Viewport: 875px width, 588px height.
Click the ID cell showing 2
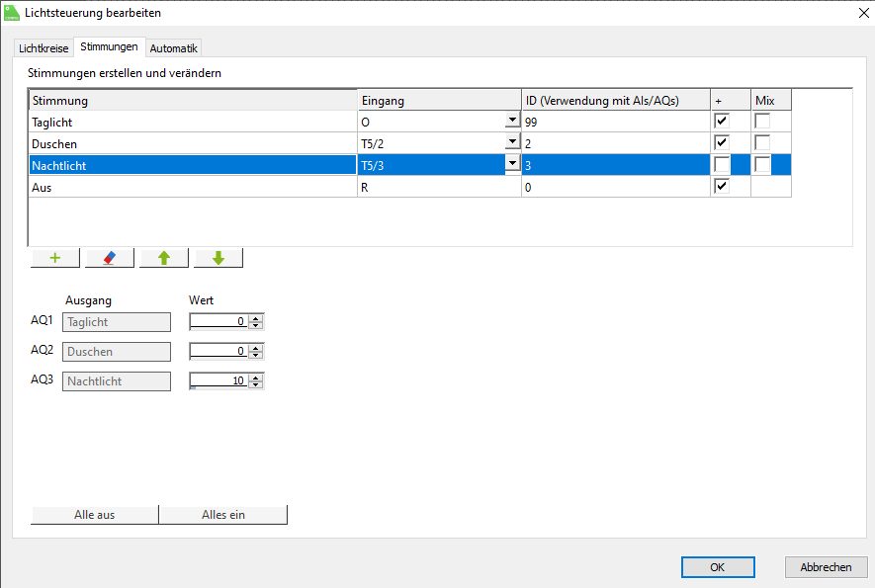pyautogui.click(x=616, y=143)
